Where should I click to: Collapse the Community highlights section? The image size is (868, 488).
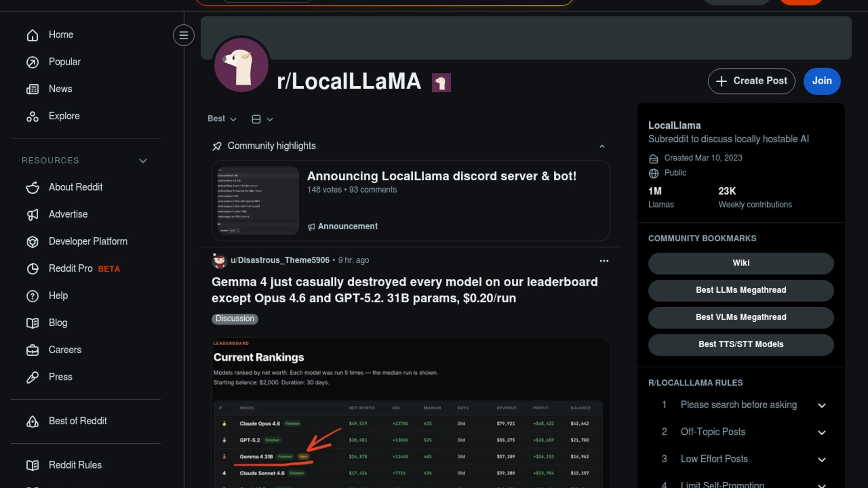602,146
